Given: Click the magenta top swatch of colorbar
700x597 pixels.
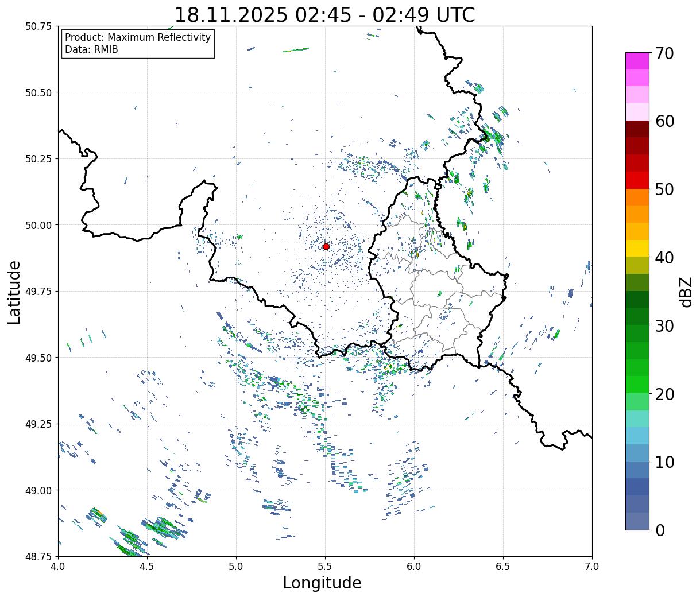Looking at the screenshot, I should (x=637, y=61).
